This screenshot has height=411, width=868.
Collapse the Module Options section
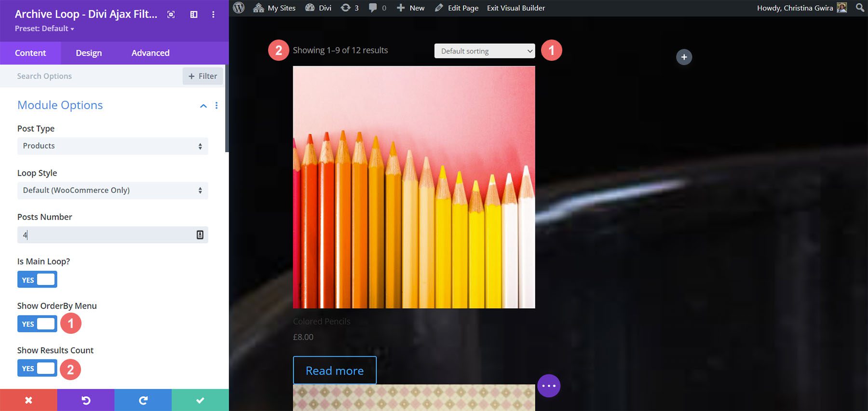click(203, 106)
